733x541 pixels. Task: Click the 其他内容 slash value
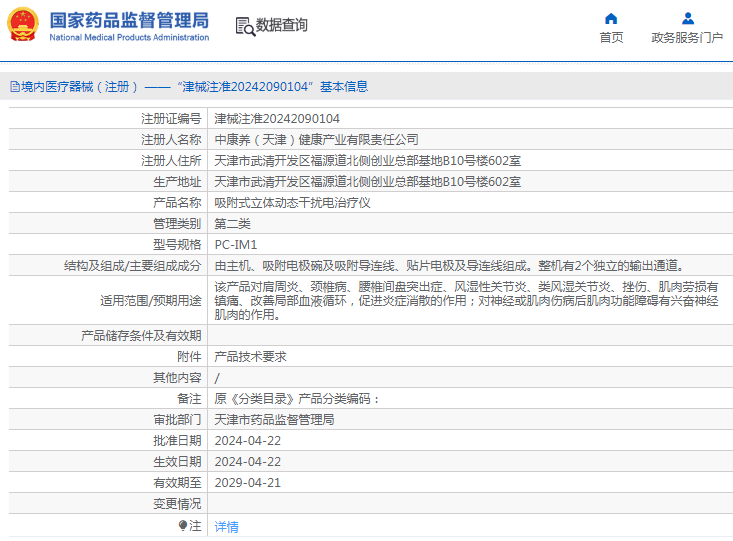coord(217,378)
